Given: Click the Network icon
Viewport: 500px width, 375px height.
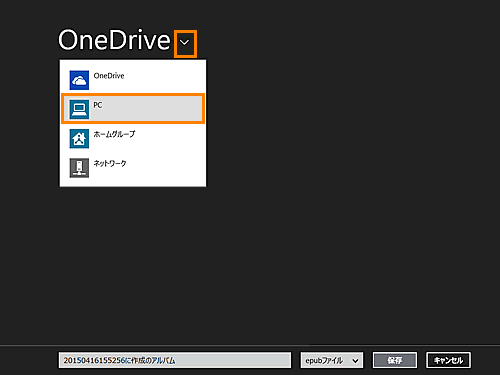Looking at the screenshot, I should click(x=79, y=168).
